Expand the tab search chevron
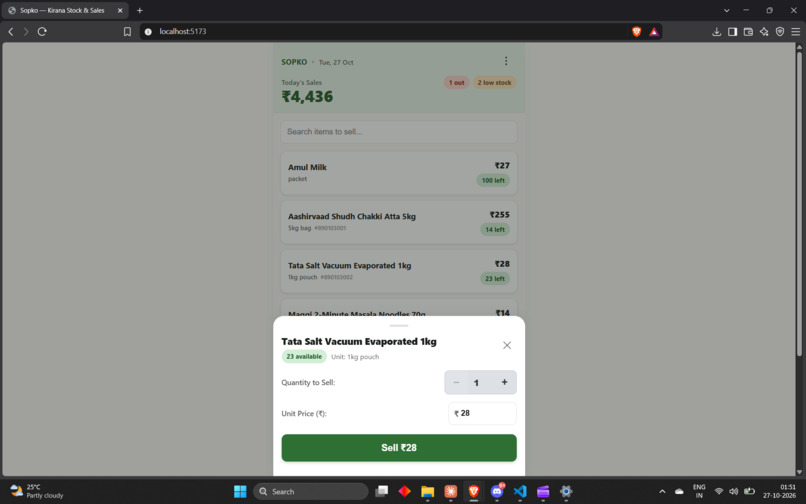Viewport: 806px width, 504px height. (726, 10)
